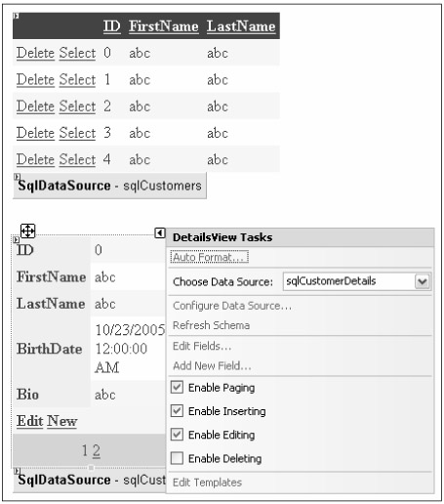Screen dimensions: 444x504
Task: Click the DetailsView move handle icon
Action: (x=27, y=231)
